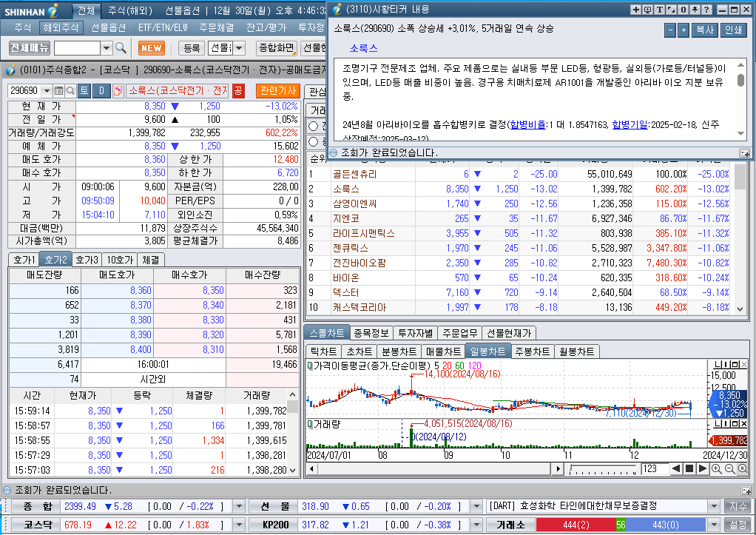Click the T font icon in news window title bar
This screenshot has height=535, width=756.
(659, 9)
